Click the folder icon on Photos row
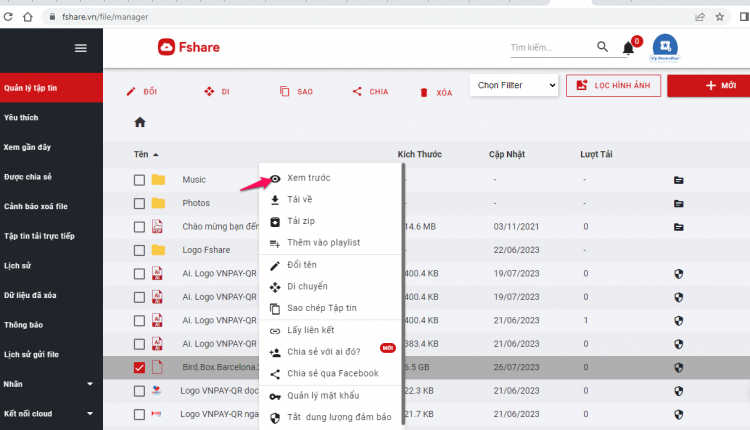750x430 pixels. (678, 203)
